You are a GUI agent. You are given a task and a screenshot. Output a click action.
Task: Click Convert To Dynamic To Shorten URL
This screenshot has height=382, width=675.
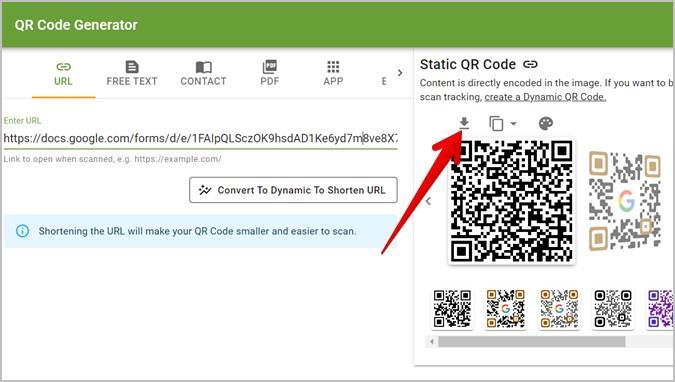point(293,190)
